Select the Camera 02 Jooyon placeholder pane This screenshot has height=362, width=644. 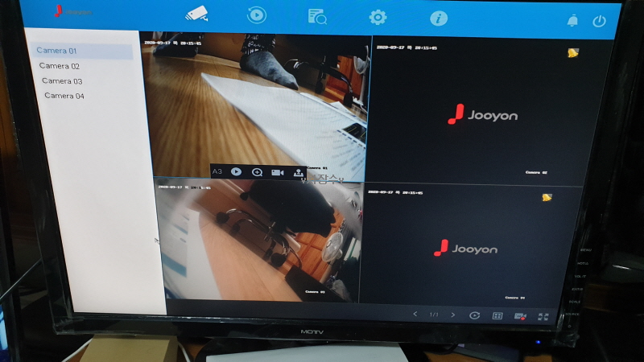[487, 113]
